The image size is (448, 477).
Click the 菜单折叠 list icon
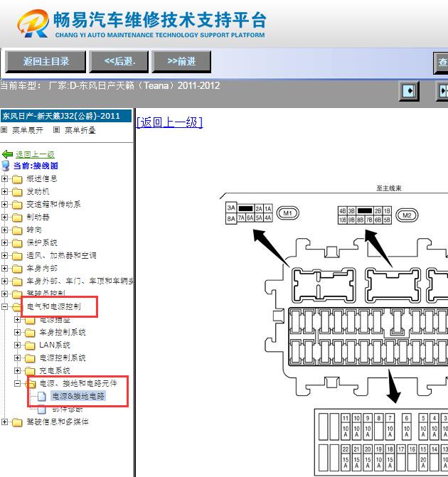click(57, 130)
